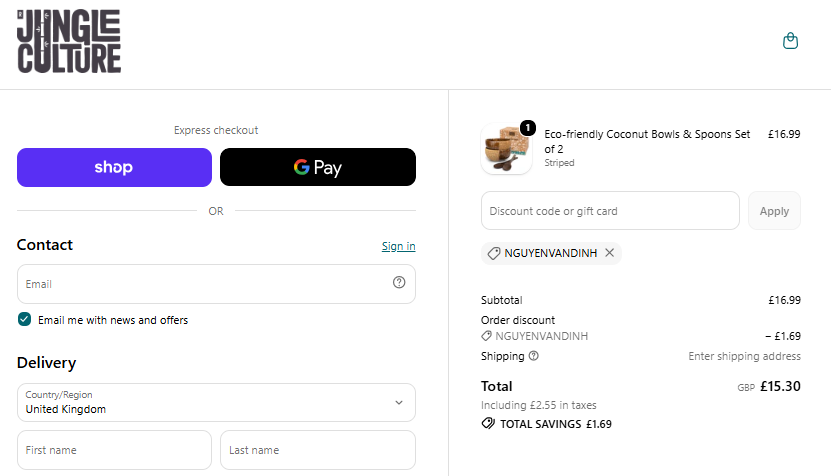Focus the First name field
This screenshot has width=831, height=476.
[x=114, y=450]
